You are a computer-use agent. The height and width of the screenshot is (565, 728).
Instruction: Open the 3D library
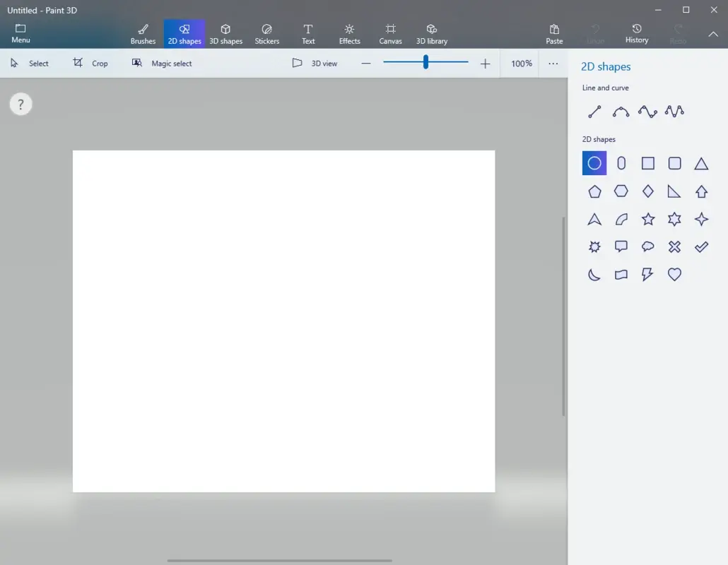[431, 33]
